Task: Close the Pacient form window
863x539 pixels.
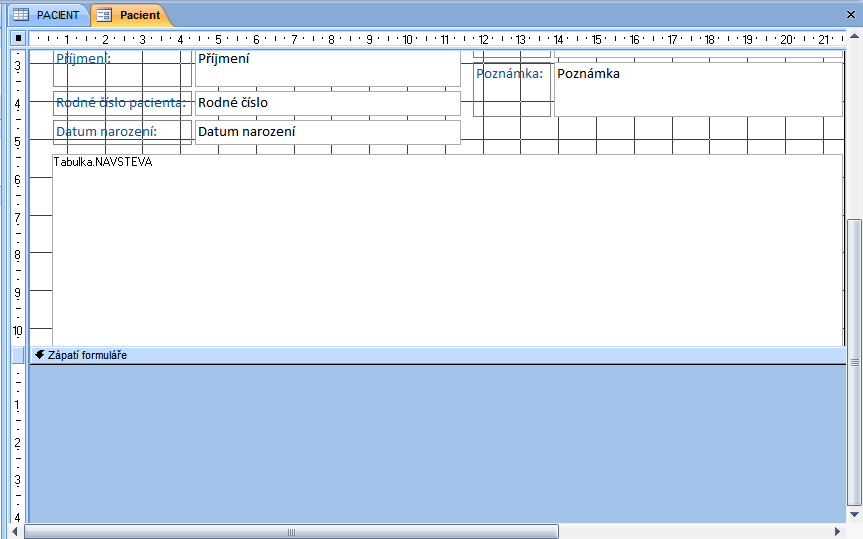Action: click(850, 15)
